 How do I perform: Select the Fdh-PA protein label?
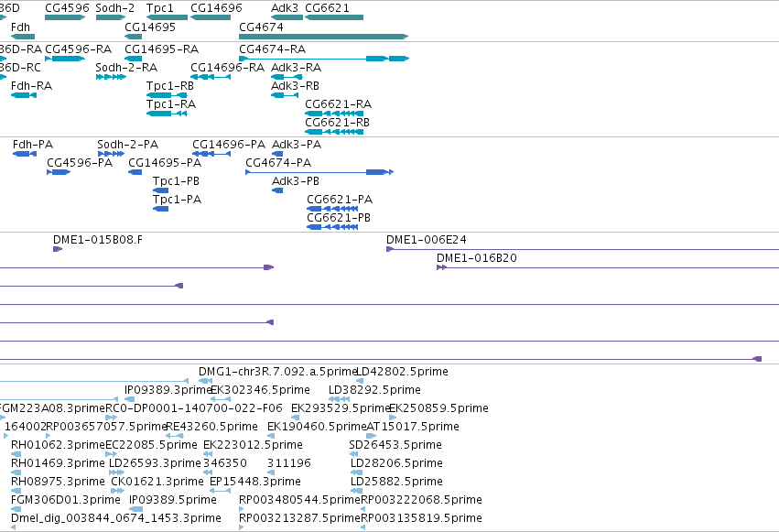[x=33, y=145]
